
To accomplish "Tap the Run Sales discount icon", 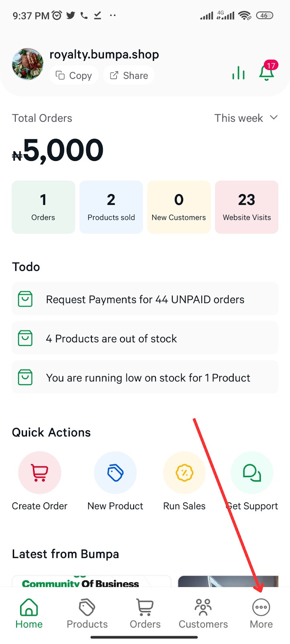I will [x=184, y=473].
